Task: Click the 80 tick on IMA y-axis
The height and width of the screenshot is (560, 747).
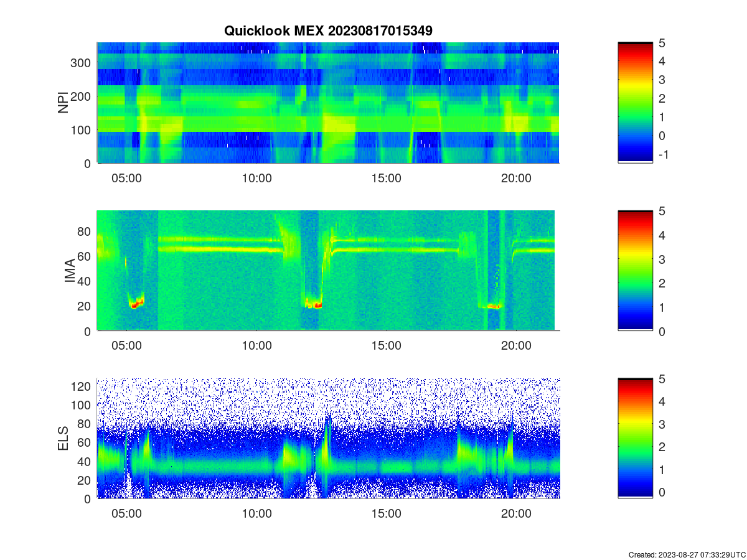Action: tap(85, 231)
